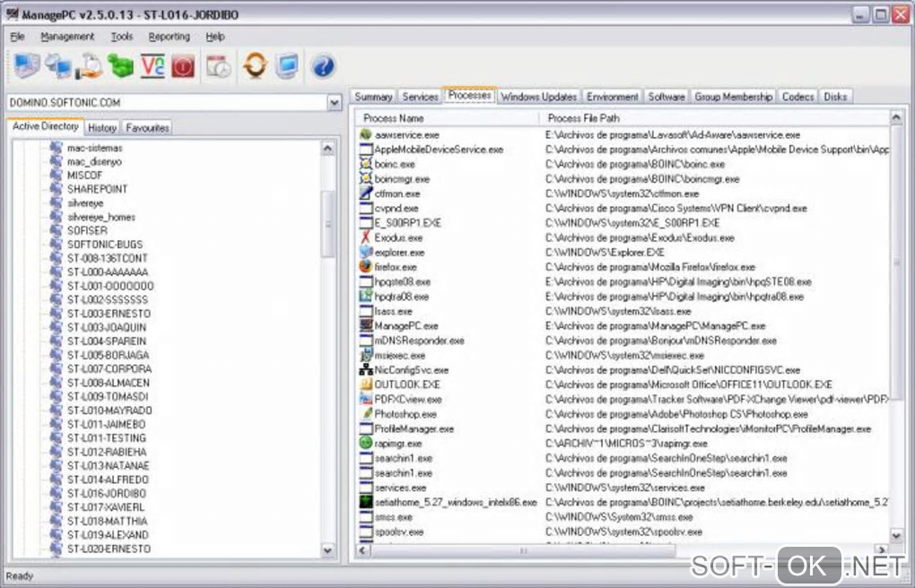Click the network computers toolbar icon

click(58, 66)
